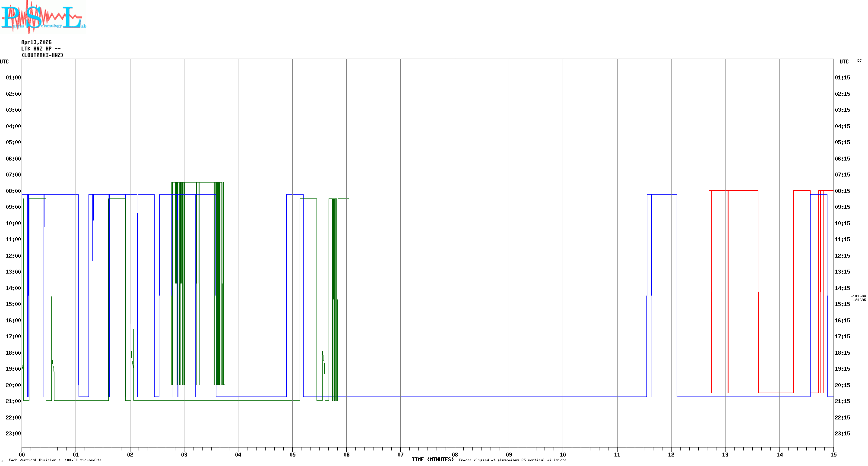
Task: Click the 08:00 UTC row label on left
Action: coord(13,191)
